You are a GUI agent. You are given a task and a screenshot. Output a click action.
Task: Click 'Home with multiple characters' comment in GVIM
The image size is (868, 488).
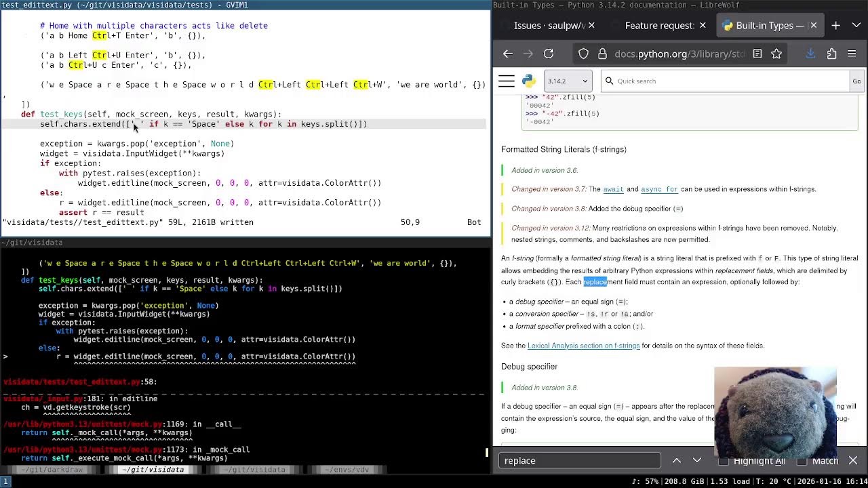pyautogui.click(x=154, y=26)
